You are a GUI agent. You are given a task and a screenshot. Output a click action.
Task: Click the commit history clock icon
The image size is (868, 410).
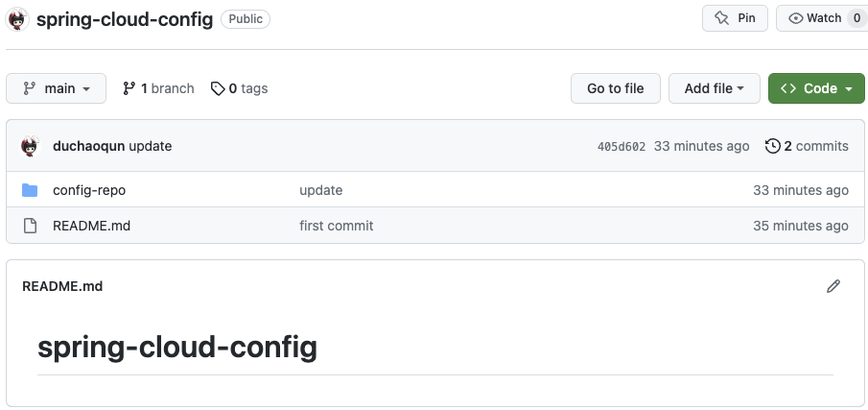point(772,146)
